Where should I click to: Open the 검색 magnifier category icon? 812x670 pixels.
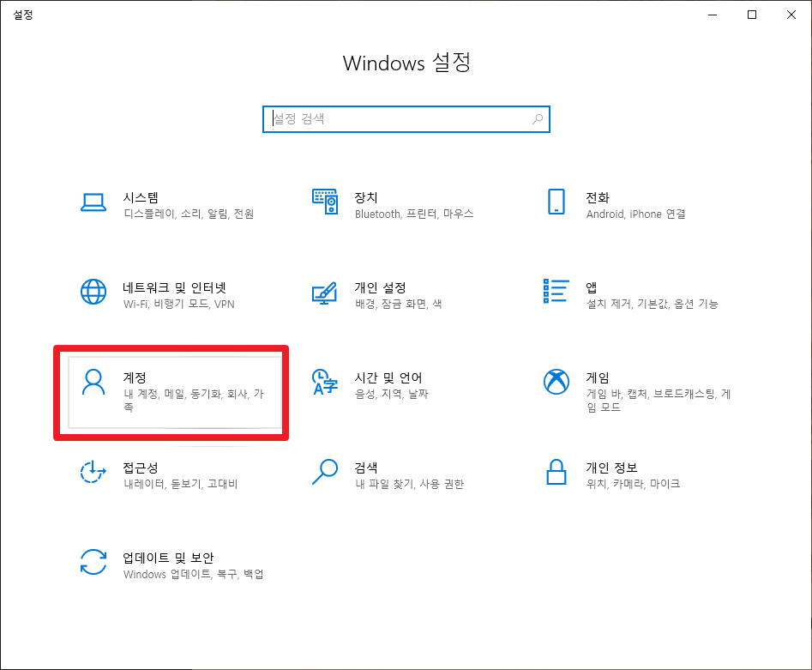pos(325,472)
